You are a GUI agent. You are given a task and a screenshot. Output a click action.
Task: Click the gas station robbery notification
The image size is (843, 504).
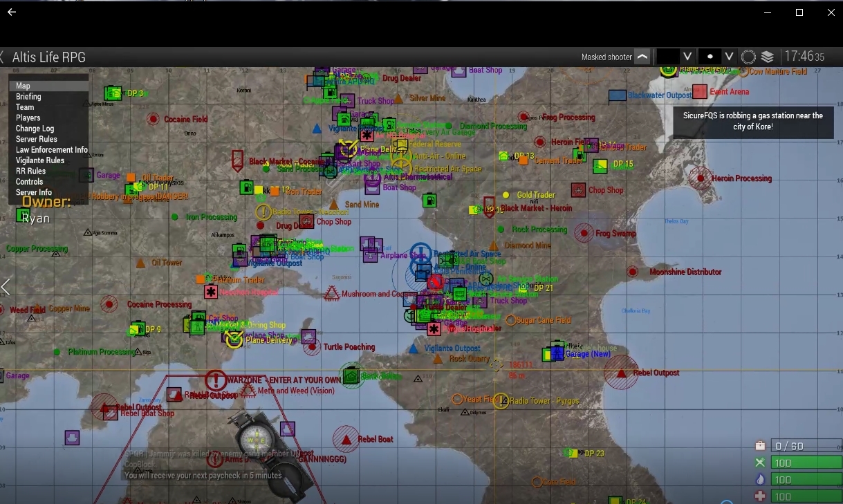point(753,122)
